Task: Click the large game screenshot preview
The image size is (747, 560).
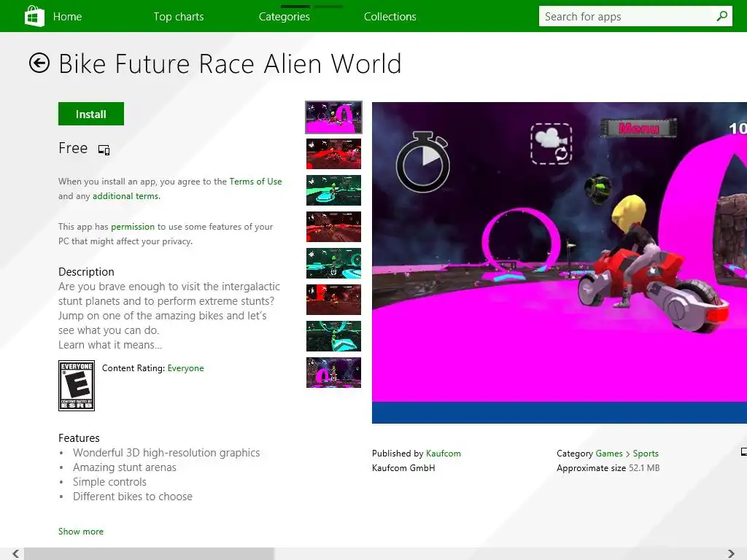Action: tap(560, 262)
